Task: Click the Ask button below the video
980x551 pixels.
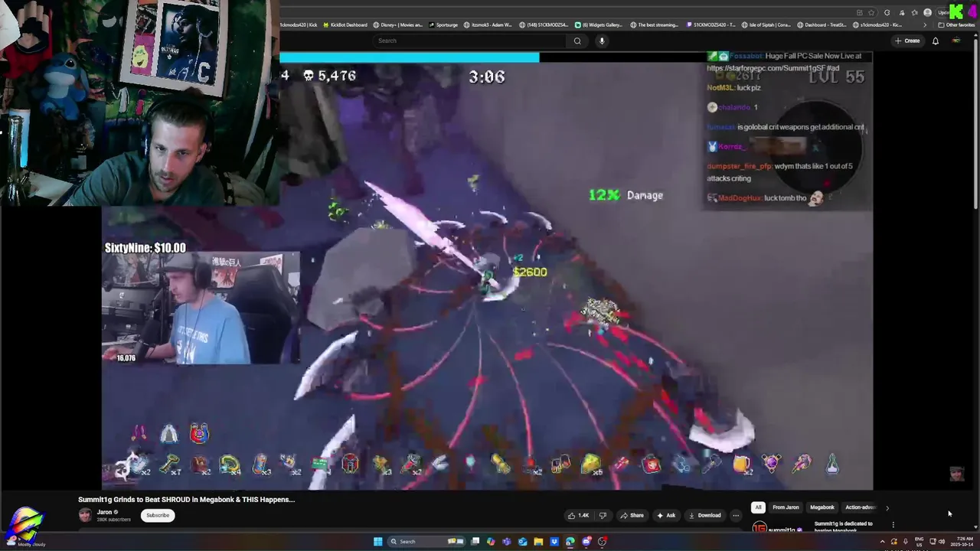Action: pyautogui.click(x=666, y=515)
